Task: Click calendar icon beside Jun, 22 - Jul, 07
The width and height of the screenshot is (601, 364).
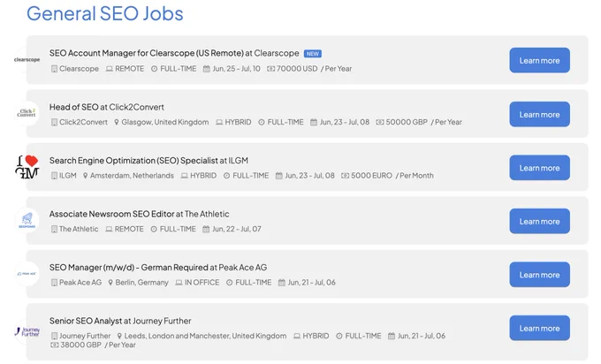Action: pos(206,229)
